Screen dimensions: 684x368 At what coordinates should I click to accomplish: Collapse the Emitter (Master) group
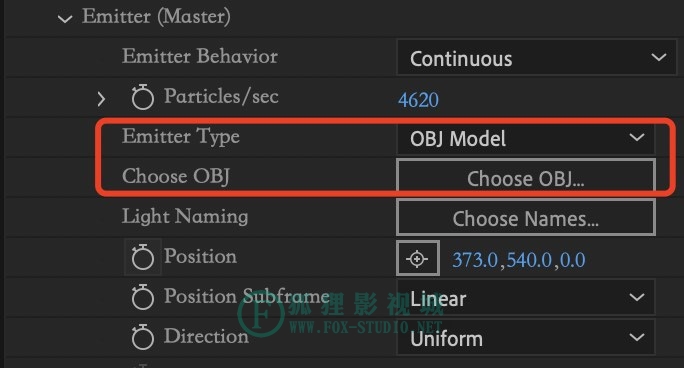[x=65, y=19]
